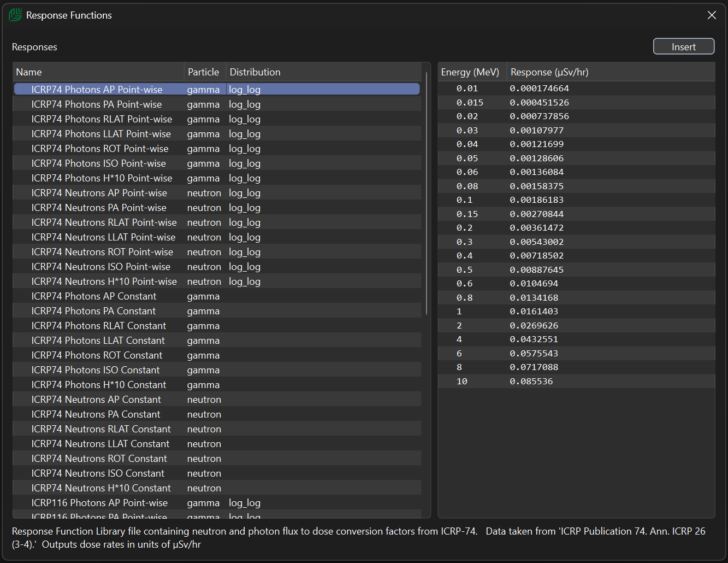The height and width of the screenshot is (563, 728).
Task: Select ICRP74 Photons RLAT Constant row
Action: click(x=217, y=326)
